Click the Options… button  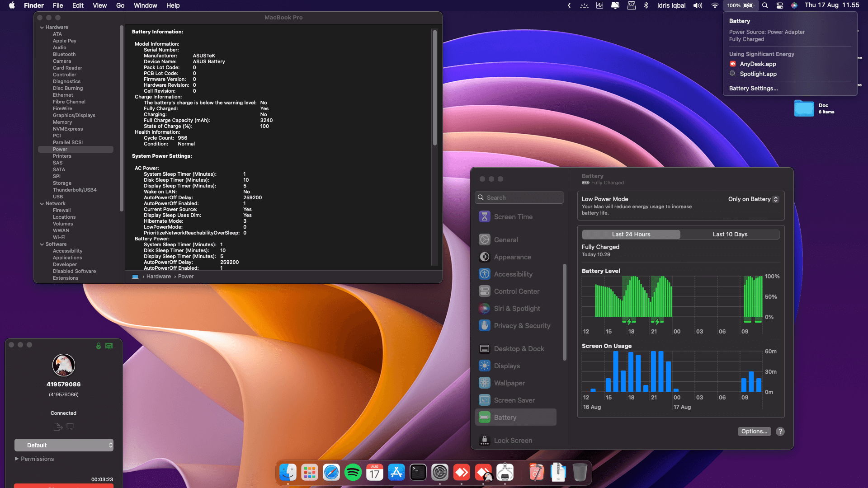pos(754,432)
